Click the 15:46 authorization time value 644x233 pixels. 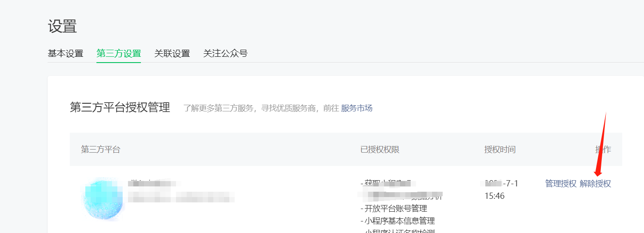coord(495,196)
